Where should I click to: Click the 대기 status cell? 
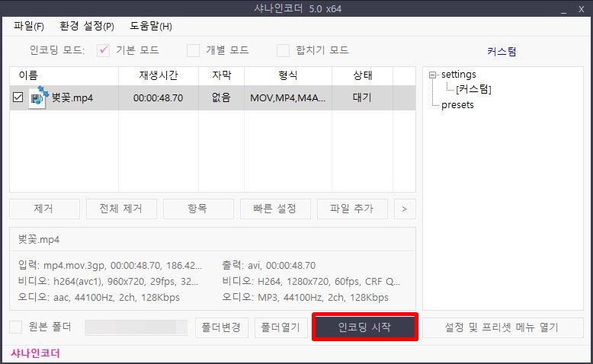pos(362,98)
